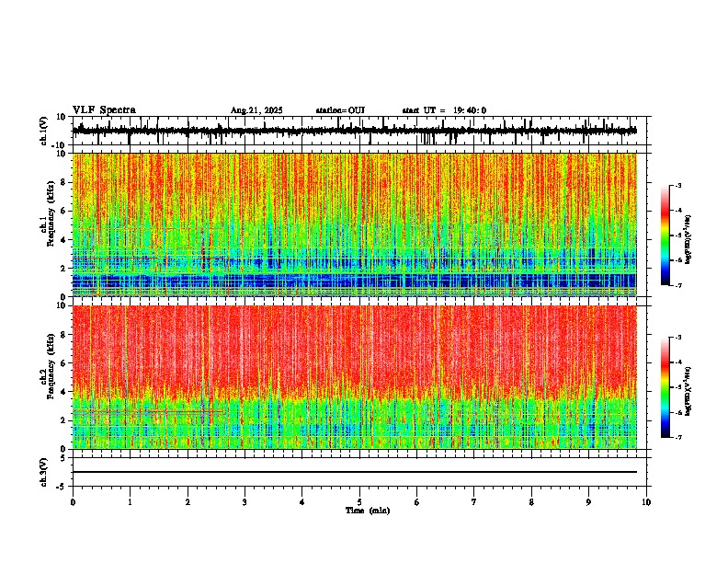
Task: Click the "2" minute tick label
Action: [x=188, y=502]
